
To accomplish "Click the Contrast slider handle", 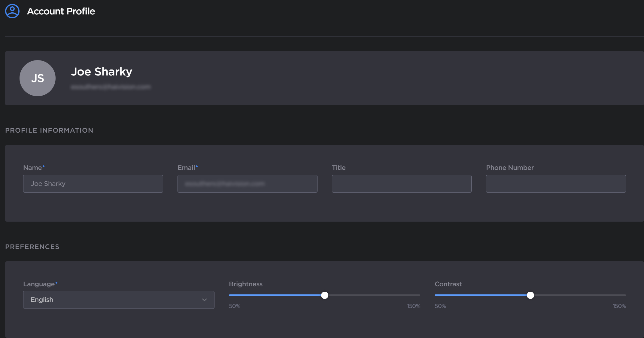I will [531, 296].
